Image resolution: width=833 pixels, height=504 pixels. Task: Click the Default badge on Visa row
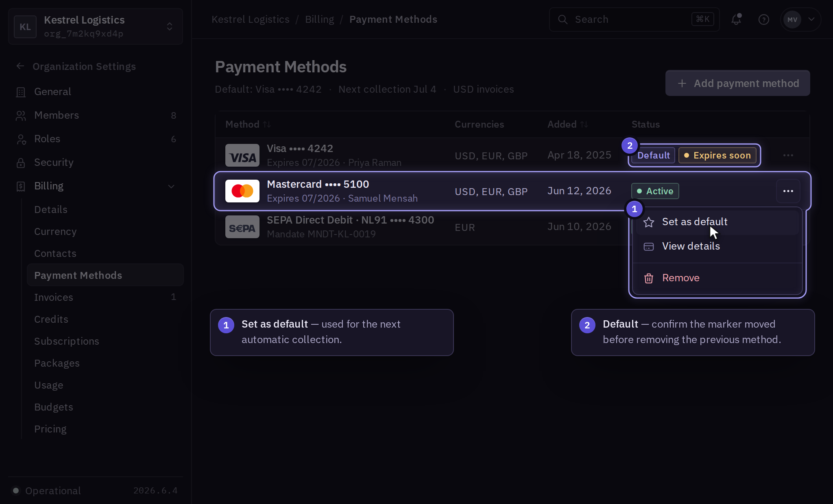[x=653, y=155]
